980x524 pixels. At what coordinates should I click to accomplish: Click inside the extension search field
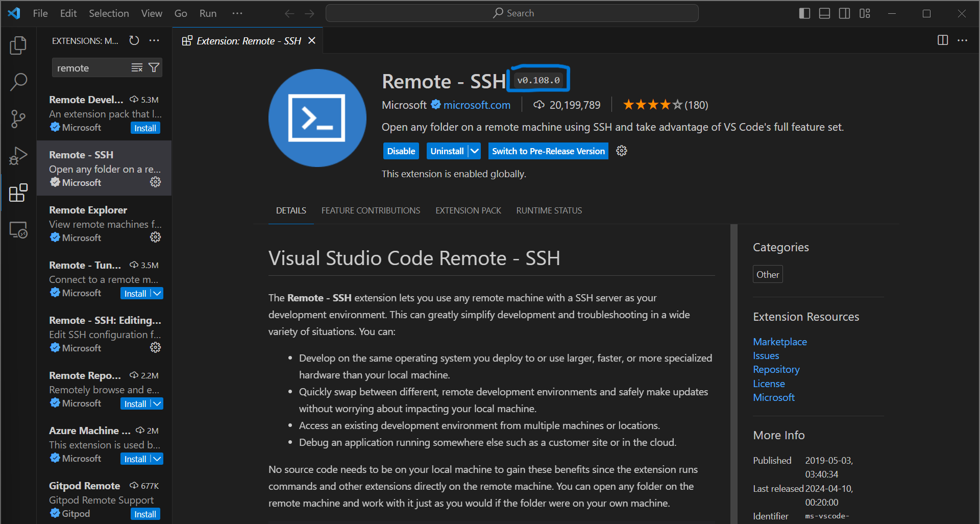click(x=92, y=67)
